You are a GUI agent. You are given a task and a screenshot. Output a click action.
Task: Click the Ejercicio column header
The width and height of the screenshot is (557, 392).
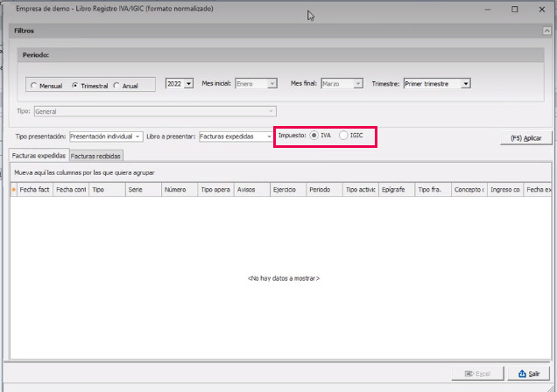288,190
